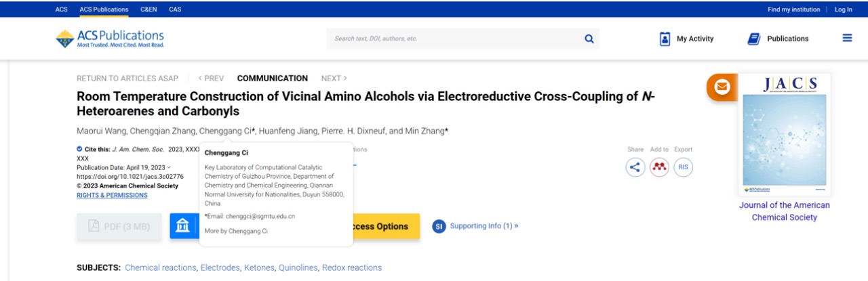Click the institution access building icon
Image resolution: width=868 pixels, height=281 pixels.
(182, 226)
